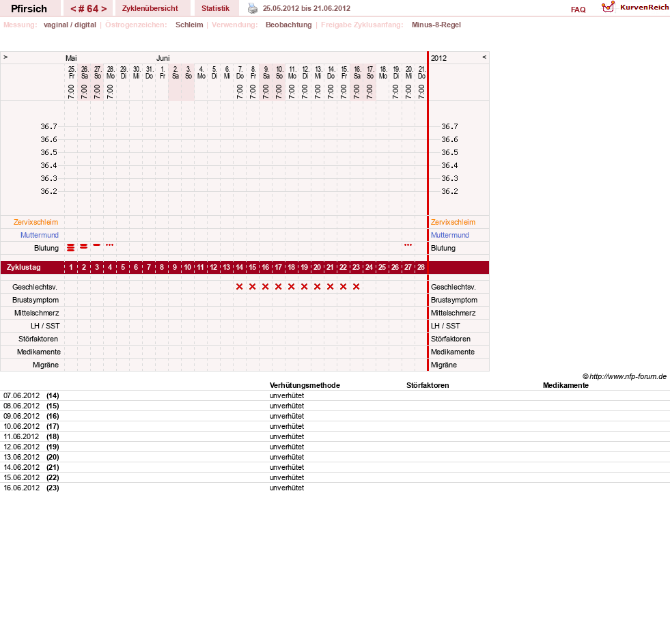The height and width of the screenshot is (644, 670).
Task: Select the table row for 07.06.2012
Action: pos(335,395)
